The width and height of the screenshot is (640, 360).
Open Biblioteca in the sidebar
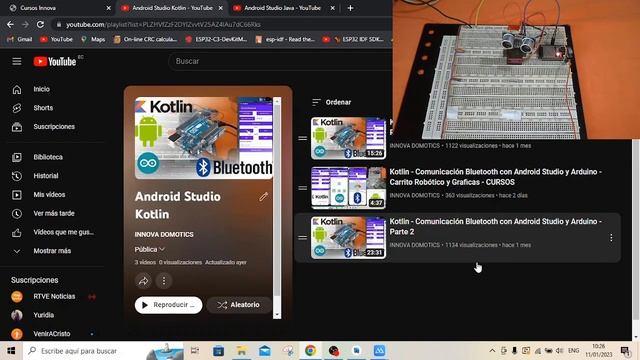(48, 157)
